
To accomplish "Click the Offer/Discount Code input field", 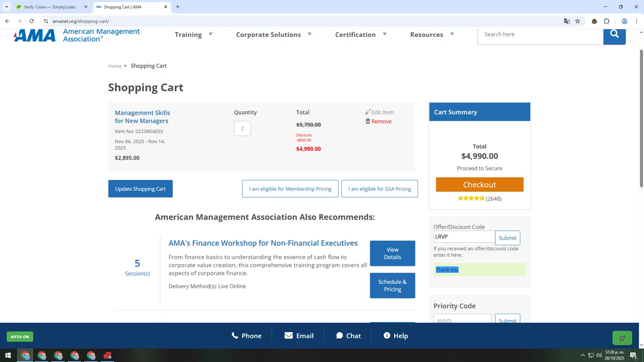I will pos(464,237).
